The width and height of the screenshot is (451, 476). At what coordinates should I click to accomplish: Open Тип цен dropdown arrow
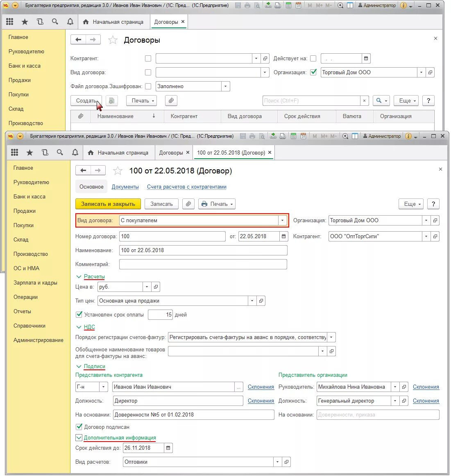click(x=252, y=301)
